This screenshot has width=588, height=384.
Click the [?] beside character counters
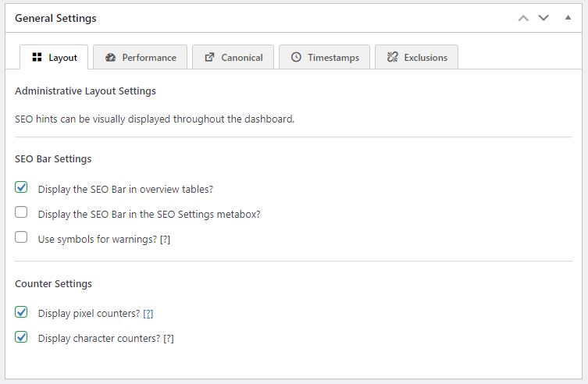[x=169, y=339]
